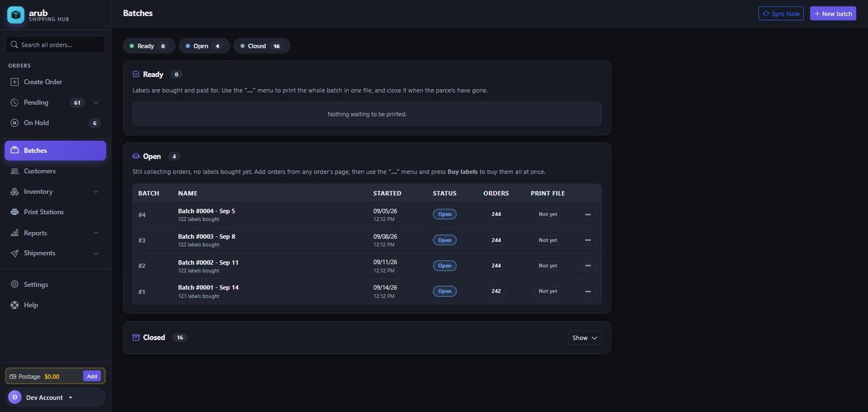Click the Shipments paper plane icon
The height and width of the screenshot is (412, 868).
tap(14, 253)
